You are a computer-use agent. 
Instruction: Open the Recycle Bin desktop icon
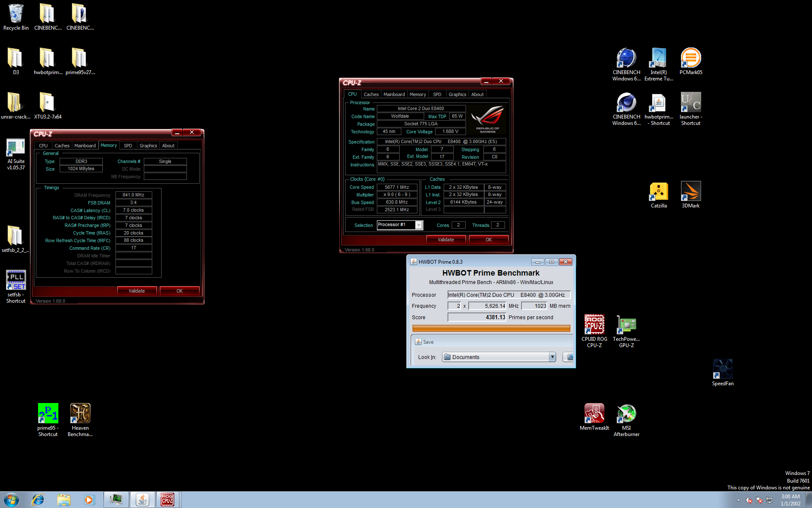16,17
